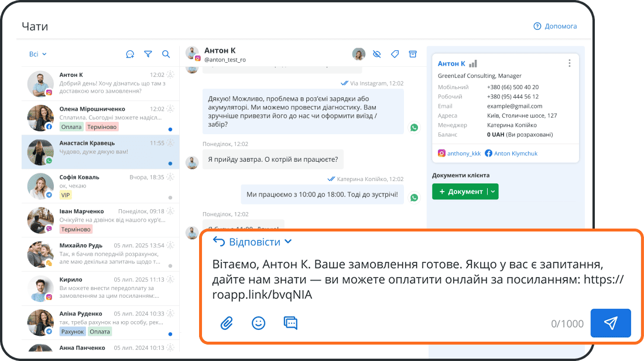Create a document with the green Документ button
The height and width of the screenshot is (361, 644).
461,192
